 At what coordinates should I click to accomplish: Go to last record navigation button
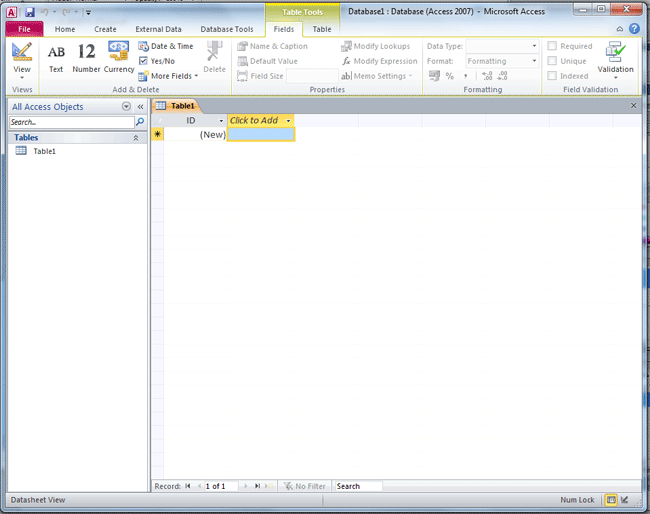pos(257,486)
